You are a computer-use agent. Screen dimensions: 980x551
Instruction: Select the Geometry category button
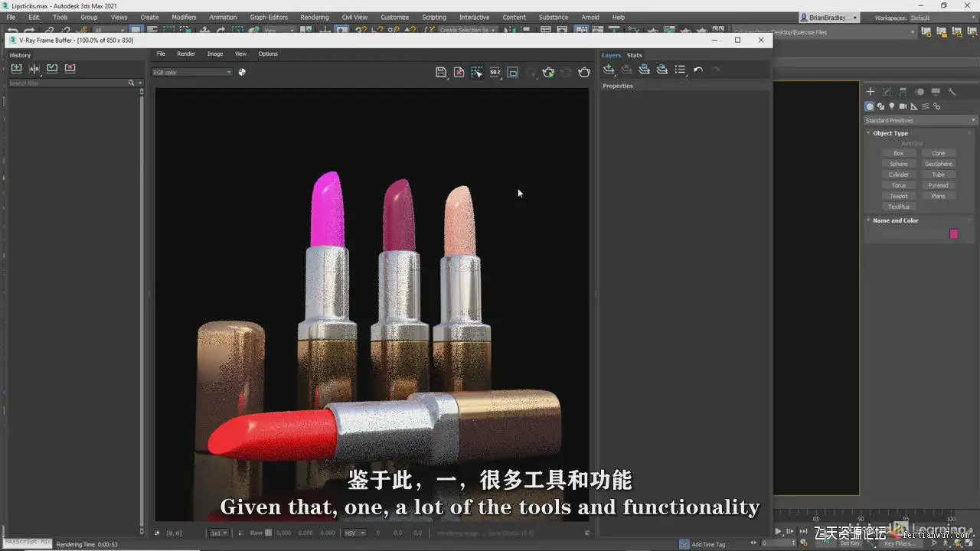[870, 106]
